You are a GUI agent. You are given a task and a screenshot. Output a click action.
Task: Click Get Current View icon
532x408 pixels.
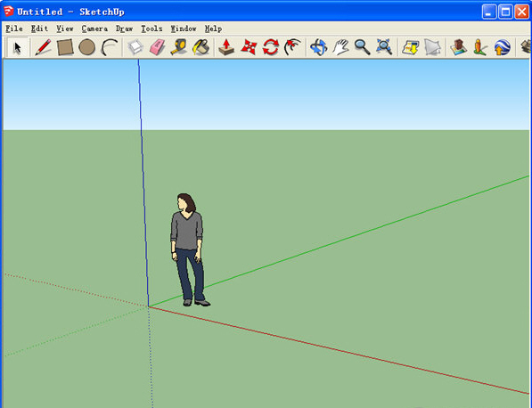410,47
